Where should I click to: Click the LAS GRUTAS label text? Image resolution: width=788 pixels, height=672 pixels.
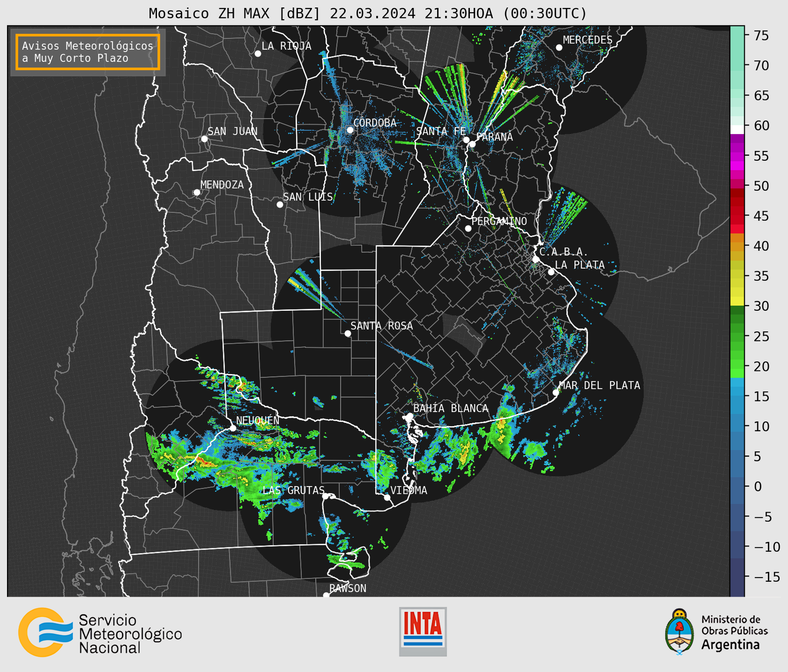click(x=293, y=490)
